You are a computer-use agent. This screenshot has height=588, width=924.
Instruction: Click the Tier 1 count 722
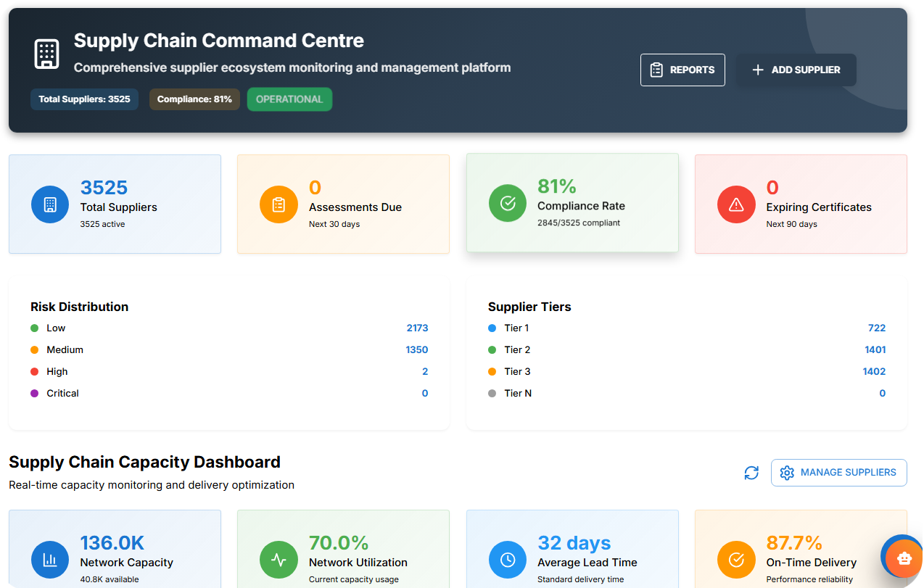[877, 328]
